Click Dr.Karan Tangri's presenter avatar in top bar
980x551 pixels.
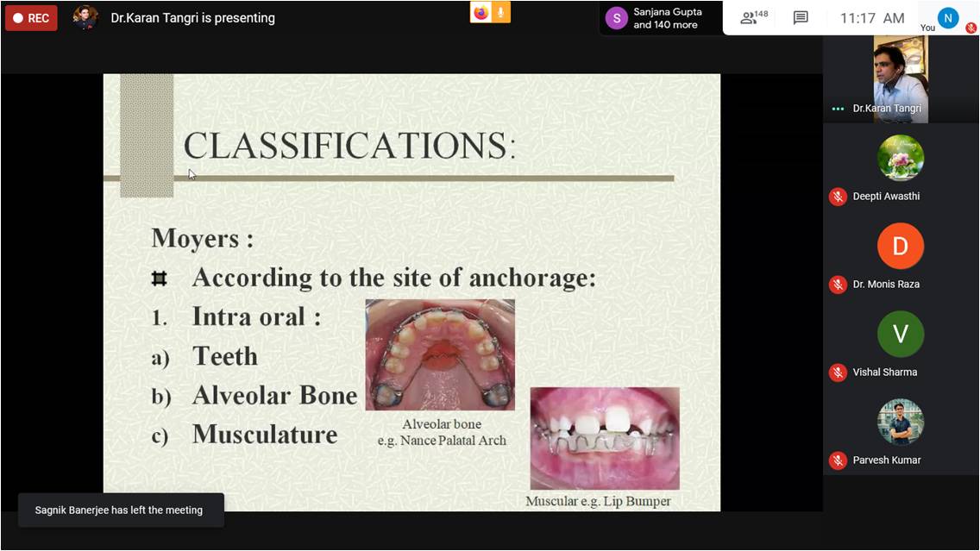(x=85, y=17)
